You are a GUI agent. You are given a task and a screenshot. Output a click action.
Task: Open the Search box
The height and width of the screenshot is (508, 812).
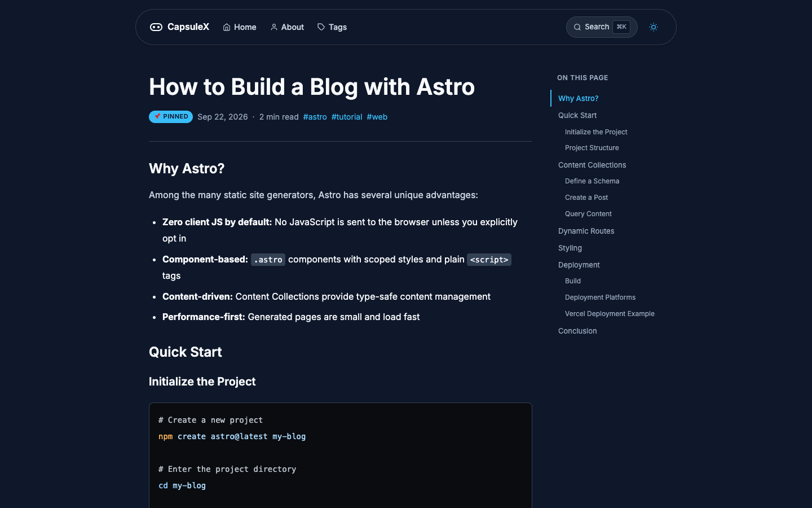(x=602, y=27)
